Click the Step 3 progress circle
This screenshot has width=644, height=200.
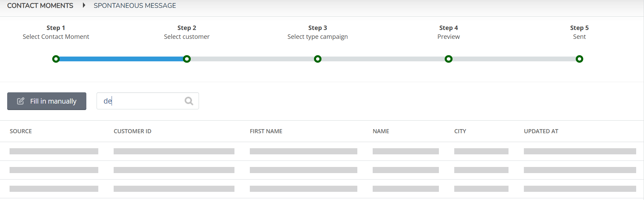pyautogui.click(x=318, y=59)
